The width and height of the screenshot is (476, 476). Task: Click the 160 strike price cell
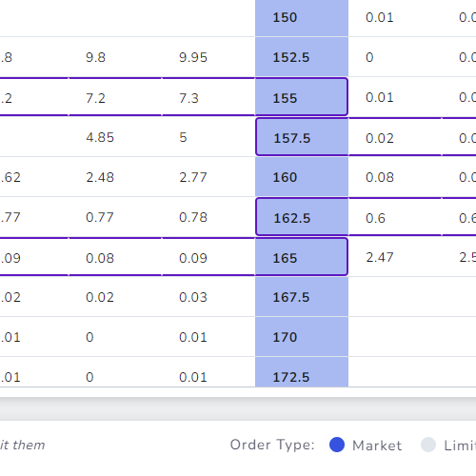coord(302,177)
